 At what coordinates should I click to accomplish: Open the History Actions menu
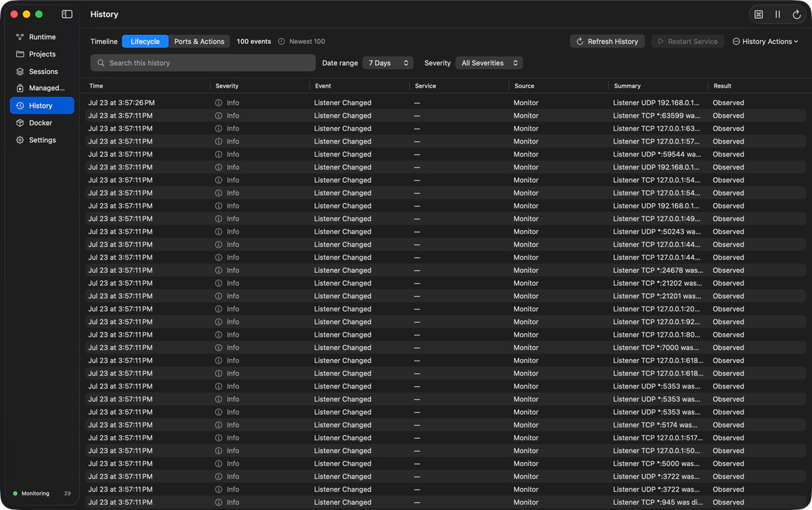click(765, 41)
